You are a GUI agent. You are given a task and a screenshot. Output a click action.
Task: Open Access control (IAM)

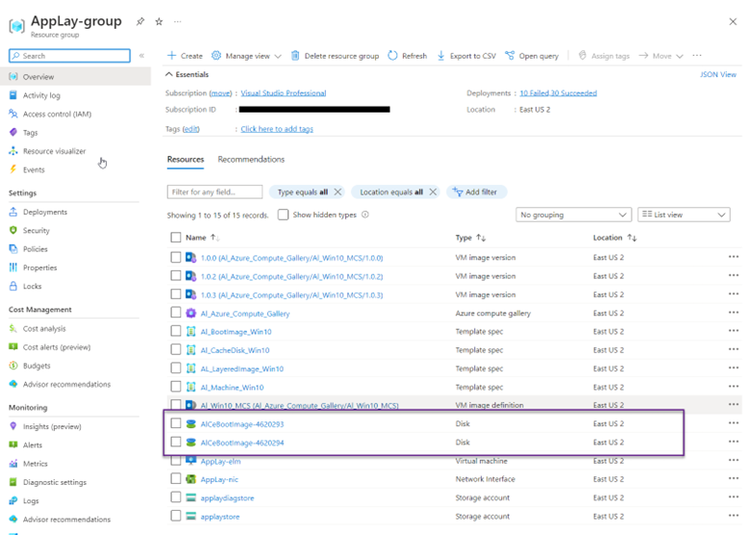tap(57, 114)
